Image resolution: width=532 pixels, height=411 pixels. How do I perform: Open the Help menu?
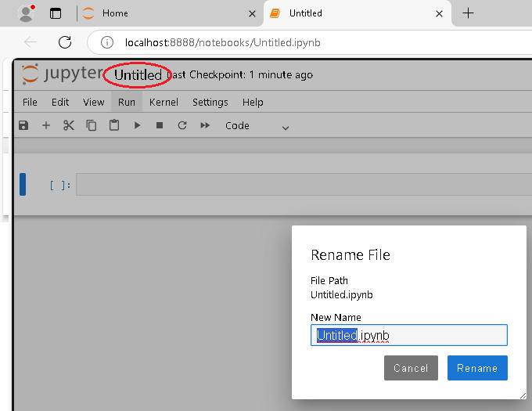tap(253, 102)
